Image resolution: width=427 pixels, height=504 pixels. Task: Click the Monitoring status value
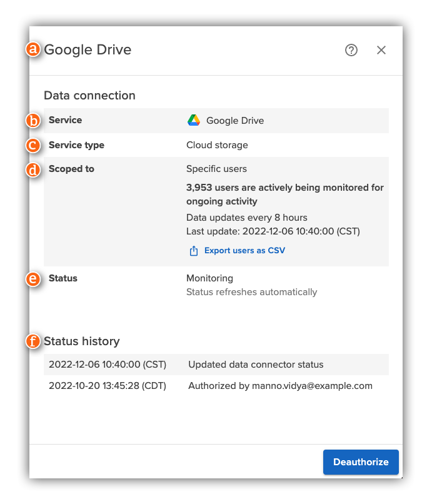click(210, 278)
